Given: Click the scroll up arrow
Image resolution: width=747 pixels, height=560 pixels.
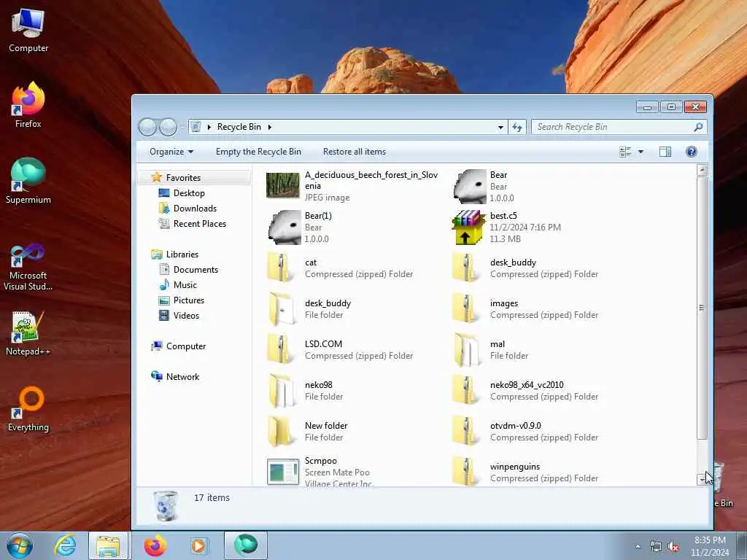Looking at the screenshot, I should [x=702, y=169].
